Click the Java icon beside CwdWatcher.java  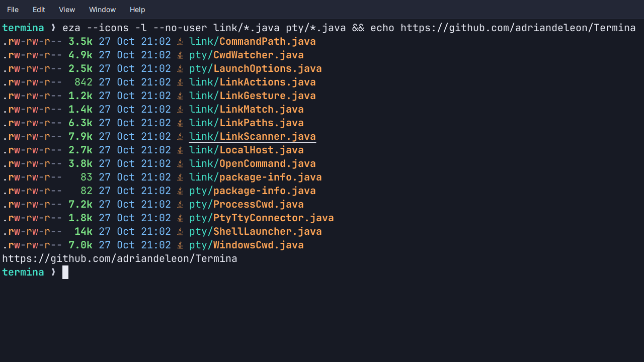click(x=180, y=55)
